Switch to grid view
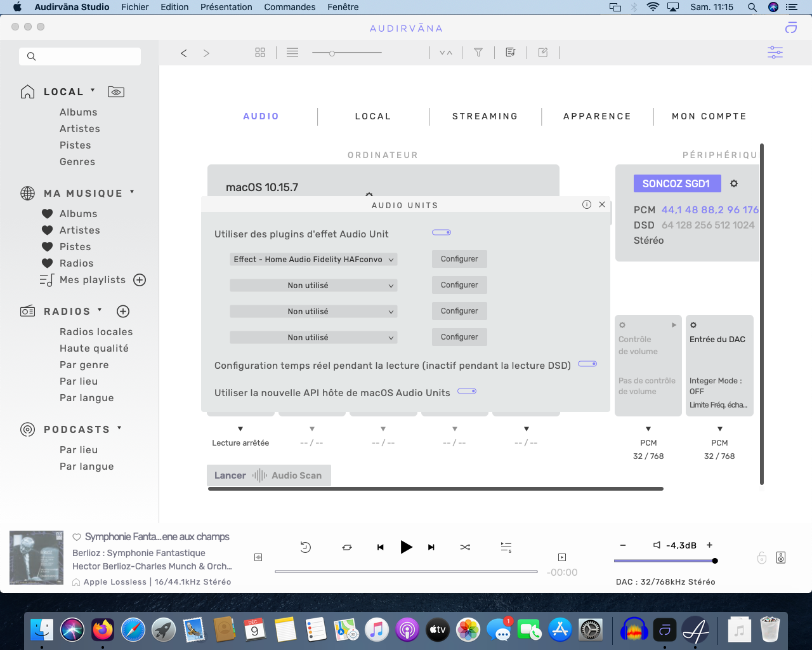The height and width of the screenshot is (650, 812). pyautogui.click(x=260, y=53)
